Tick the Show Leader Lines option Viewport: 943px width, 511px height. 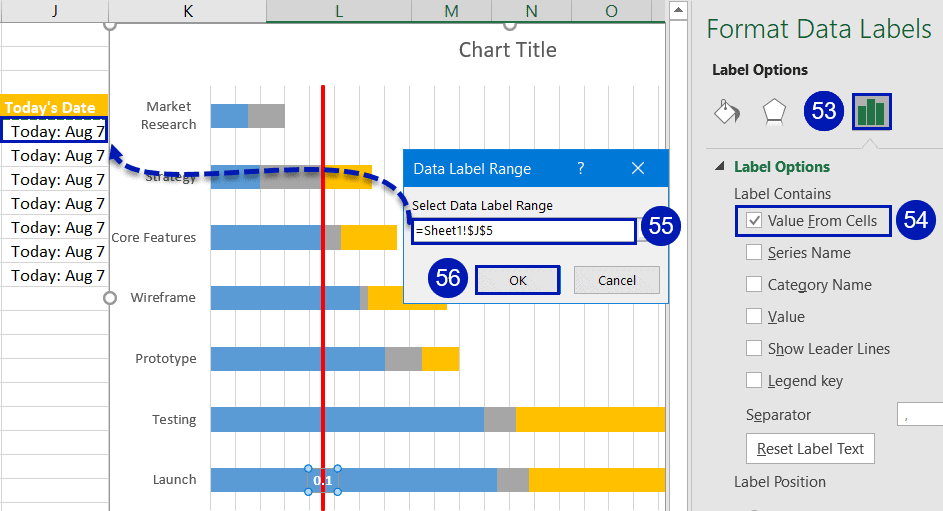753,349
